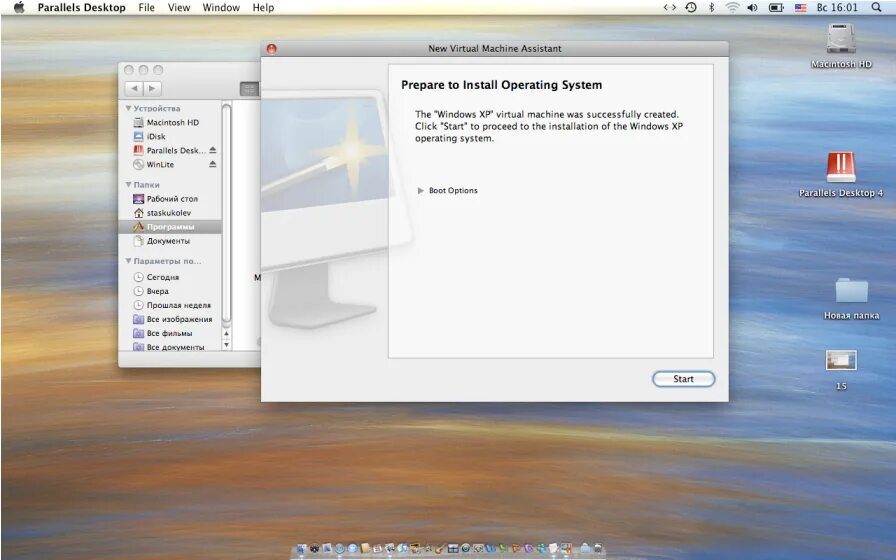
Task: Select Все фильмы in Finder sidebar
Action: click(x=169, y=333)
